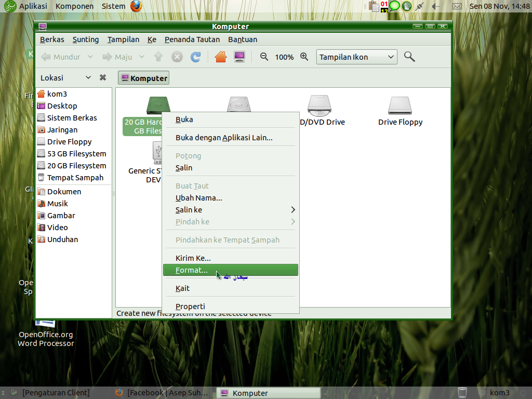The width and height of the screenshot is (532, 399).
Task: Click the date and time clock
Action: pos(499,6)
